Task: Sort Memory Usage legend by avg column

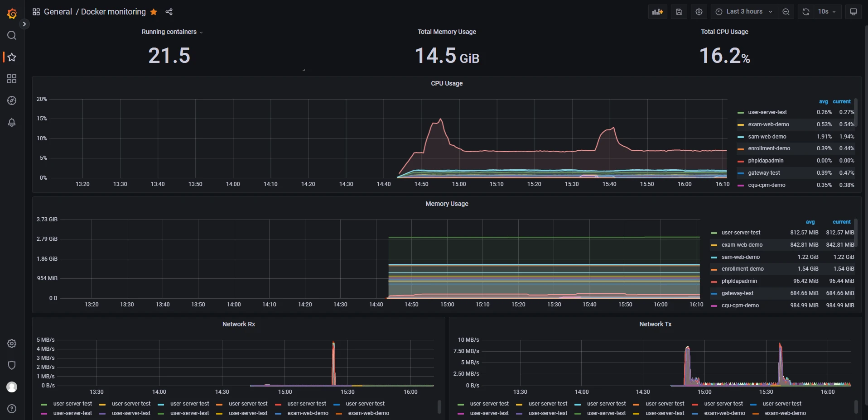Action: 810,222
